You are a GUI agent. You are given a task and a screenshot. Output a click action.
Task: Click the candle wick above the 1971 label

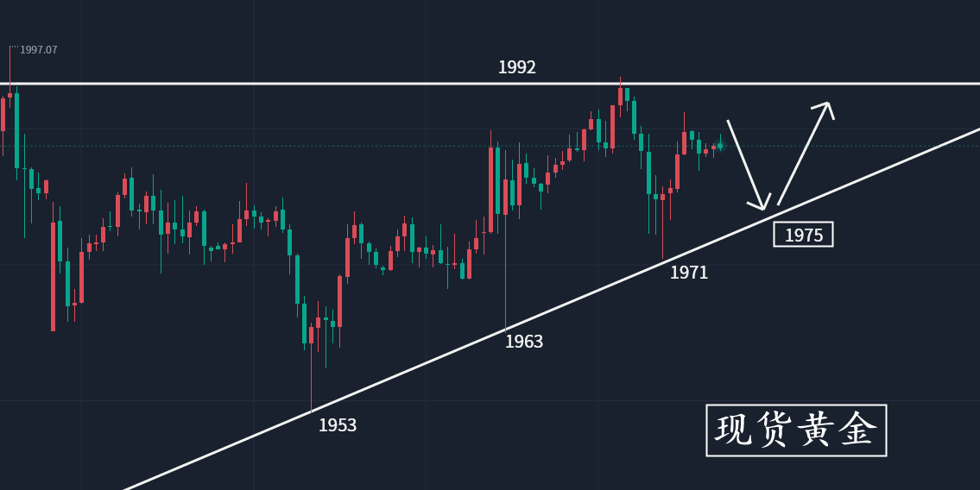(x=662, y=233)
